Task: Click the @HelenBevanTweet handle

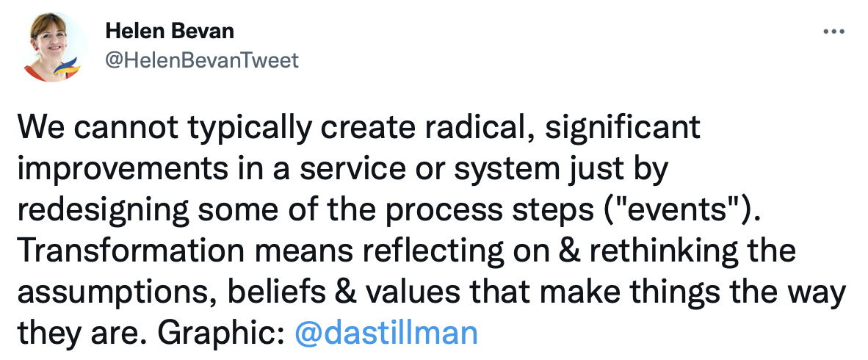Action: coord(202,60)
